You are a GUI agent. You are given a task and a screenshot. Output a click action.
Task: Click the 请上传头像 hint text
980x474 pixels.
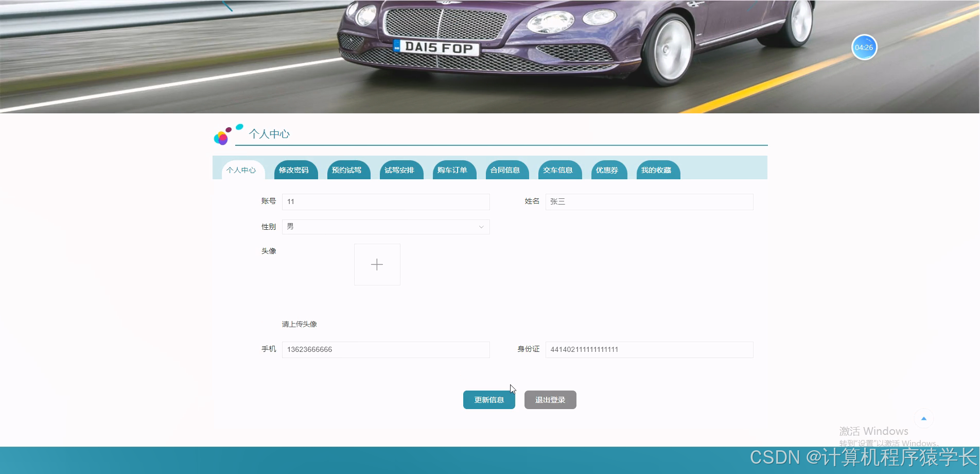pos(300,324)
